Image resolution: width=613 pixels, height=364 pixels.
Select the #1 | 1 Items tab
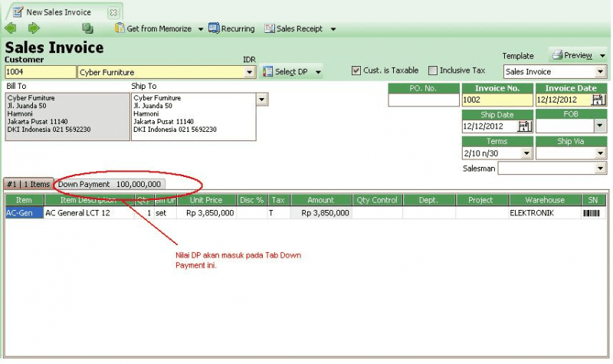coord(28,184)
